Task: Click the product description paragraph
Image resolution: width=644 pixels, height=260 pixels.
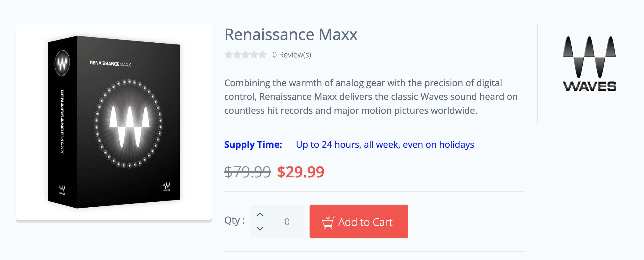Action: click(371, 97)
